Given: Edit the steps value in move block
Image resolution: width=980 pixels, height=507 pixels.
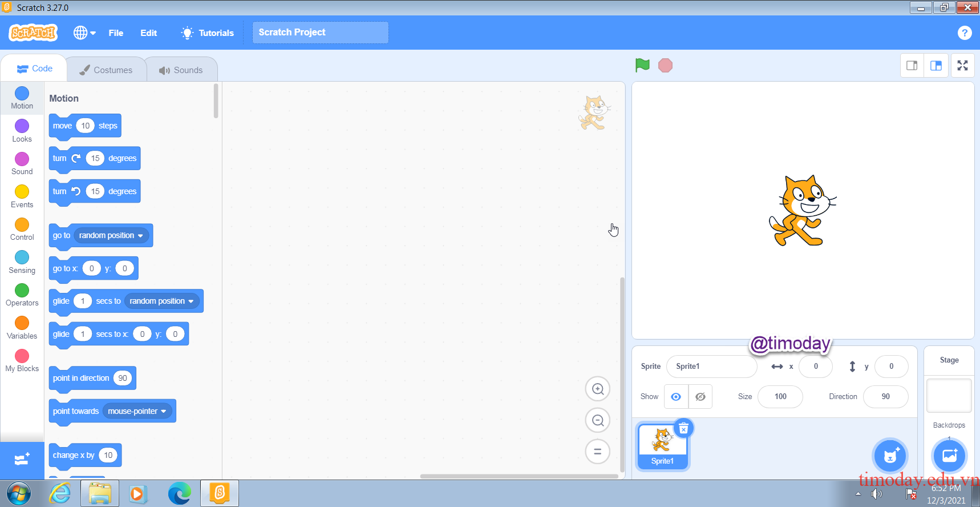Looking at the screenshot, I should [x=85, y=126].
